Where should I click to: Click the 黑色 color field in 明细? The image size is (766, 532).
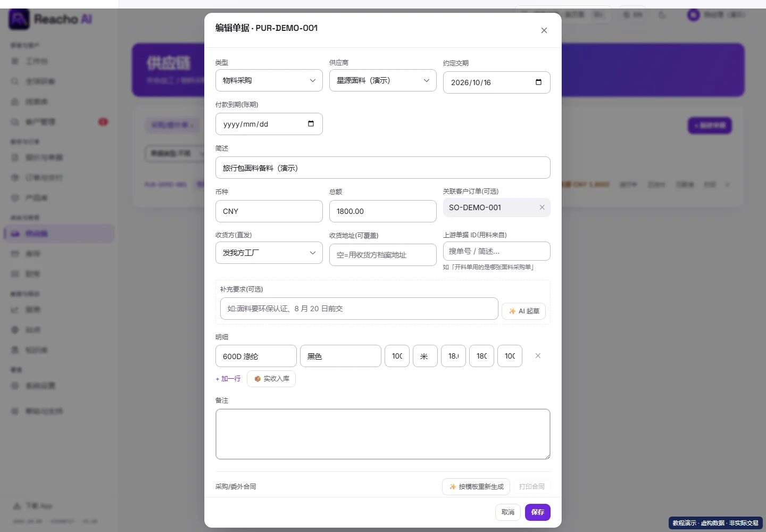pos(340,356)
